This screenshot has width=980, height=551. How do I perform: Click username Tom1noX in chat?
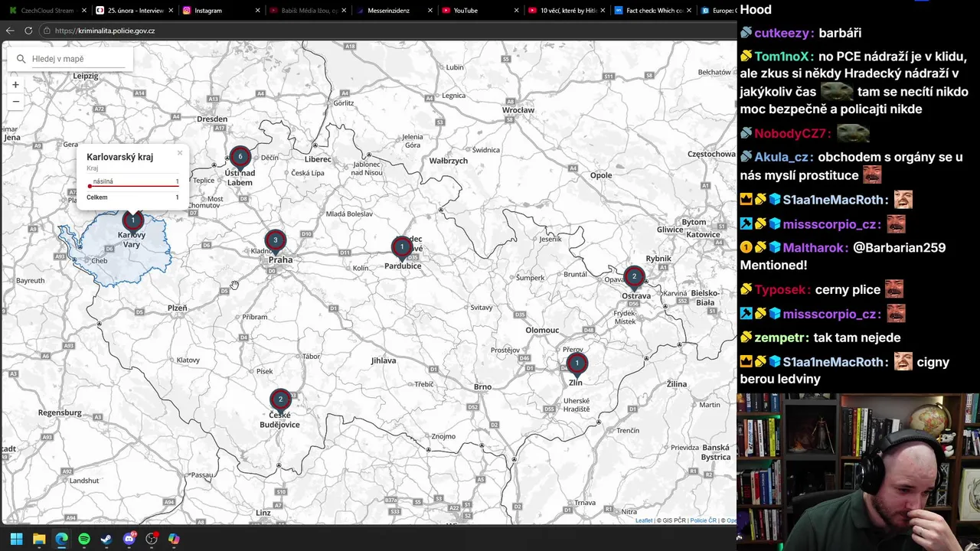coord(782,57)
